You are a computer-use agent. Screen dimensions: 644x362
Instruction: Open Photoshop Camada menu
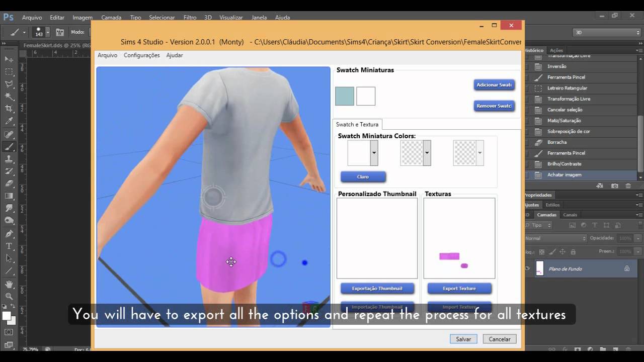(111, 17)
